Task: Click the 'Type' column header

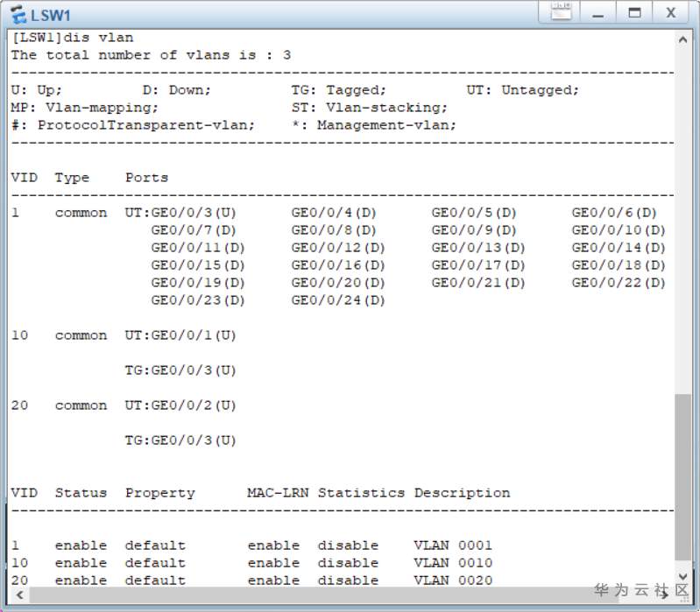Action: (72, 178)
